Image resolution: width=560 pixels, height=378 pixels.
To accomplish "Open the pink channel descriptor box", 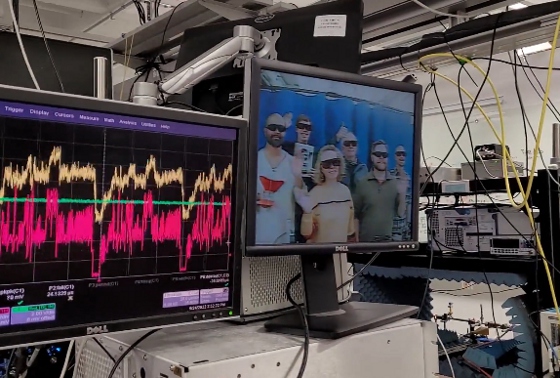I will coord(5,317).
